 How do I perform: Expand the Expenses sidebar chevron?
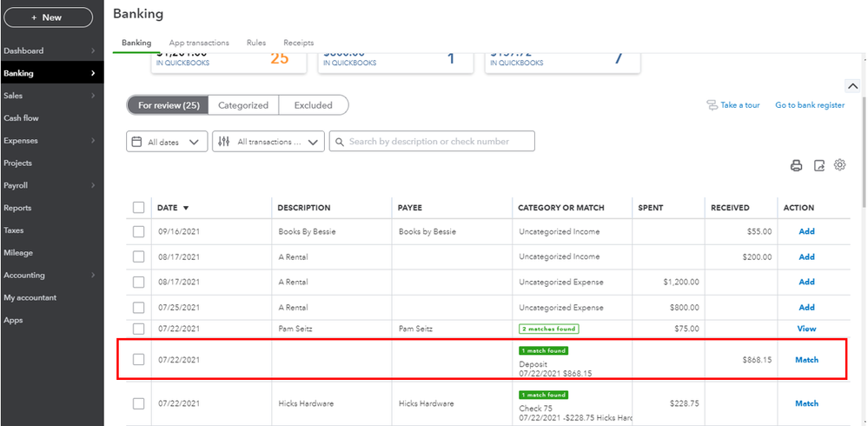point(93,140)
